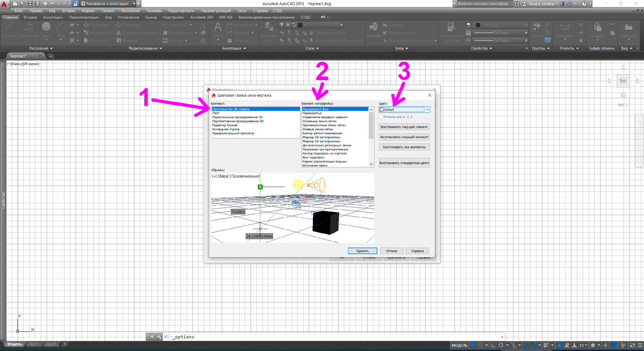Image resolution: width=644 pixels, height=351 pixels.
Task: Select Перекрестья in the interface element list
Action: point(312,113)
